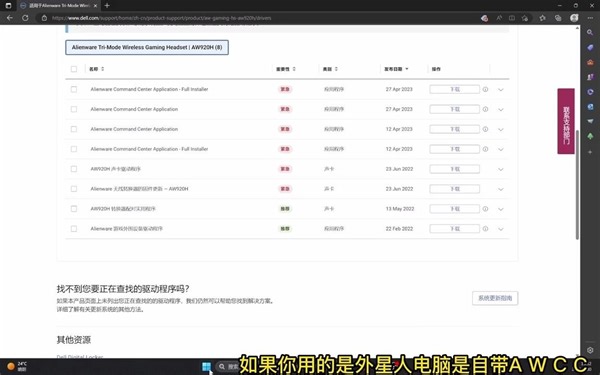Sort the table by 发布日期 column

pyautogui.click(x=396, y=69)
